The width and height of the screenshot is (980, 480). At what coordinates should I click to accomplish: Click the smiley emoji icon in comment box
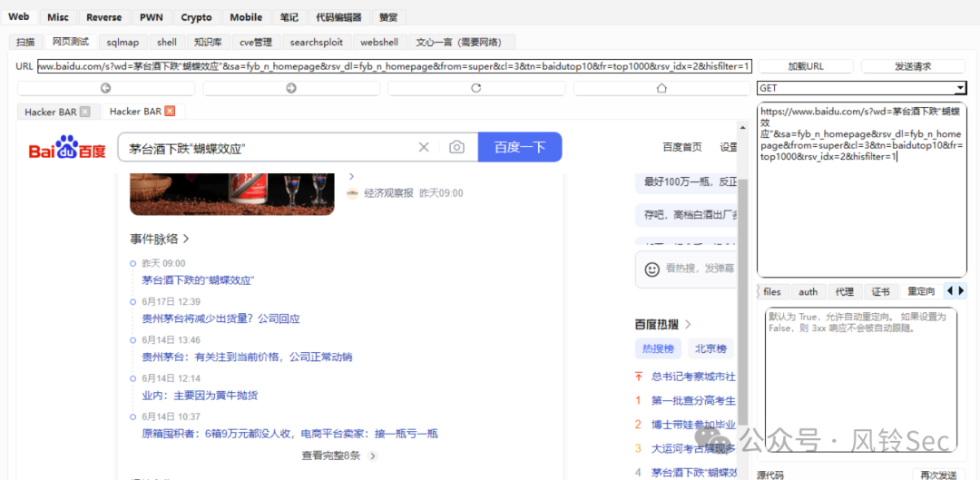tap(652, 269)
